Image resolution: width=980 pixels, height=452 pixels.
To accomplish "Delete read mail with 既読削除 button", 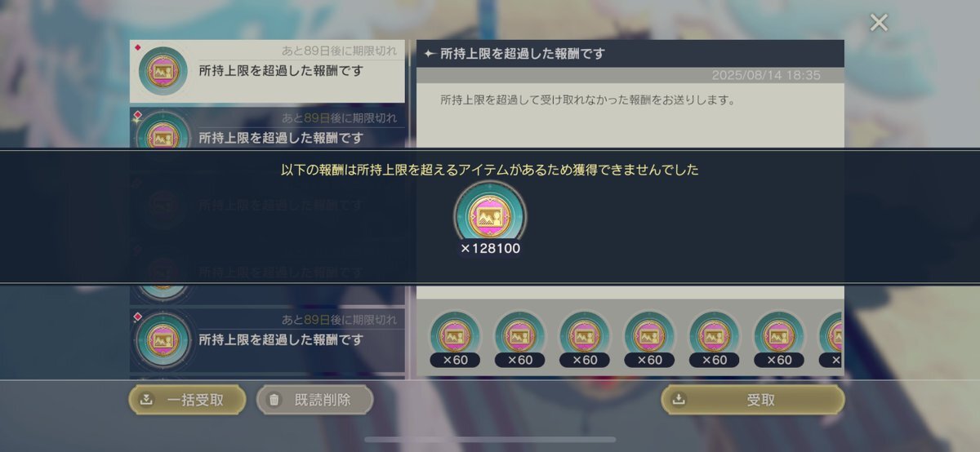I will (x=314, y=400).
